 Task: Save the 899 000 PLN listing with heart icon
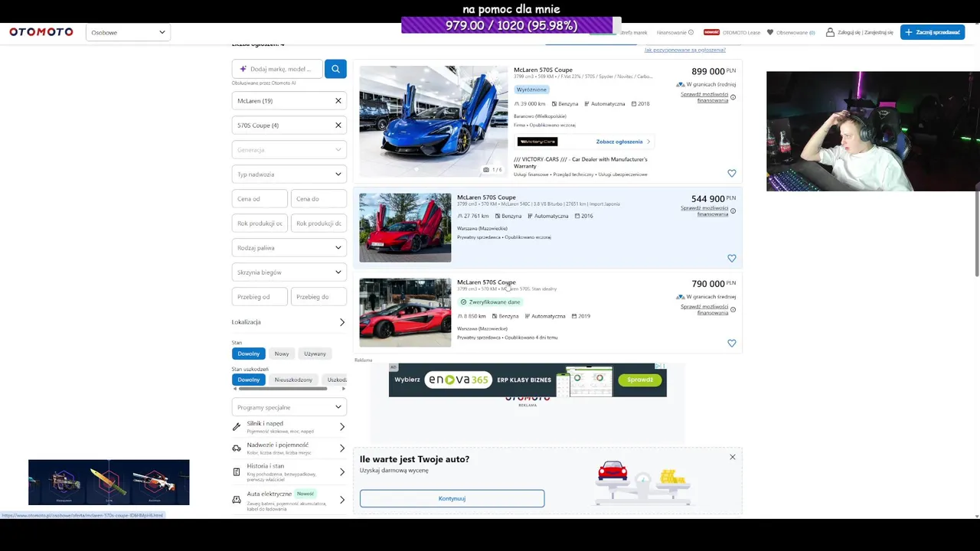(731, 174)
